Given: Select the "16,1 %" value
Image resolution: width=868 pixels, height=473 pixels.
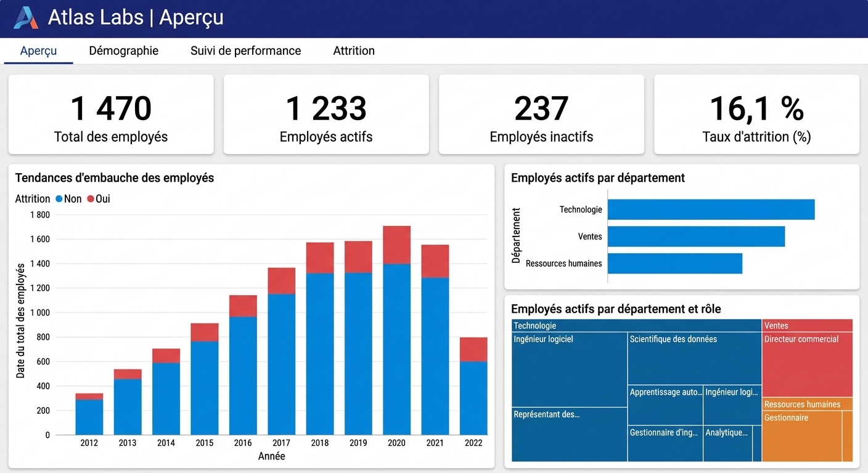Looking at the screenshot, I should coord(756,108).
